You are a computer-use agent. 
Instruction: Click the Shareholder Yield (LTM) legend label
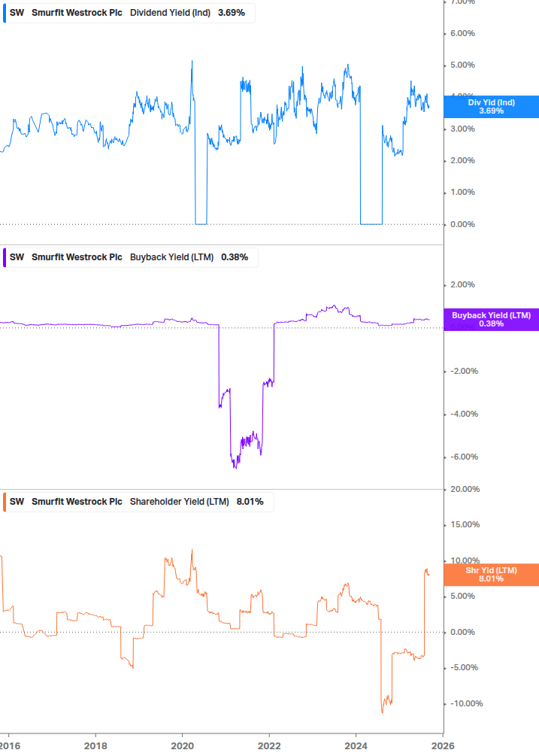pos(179,502)
